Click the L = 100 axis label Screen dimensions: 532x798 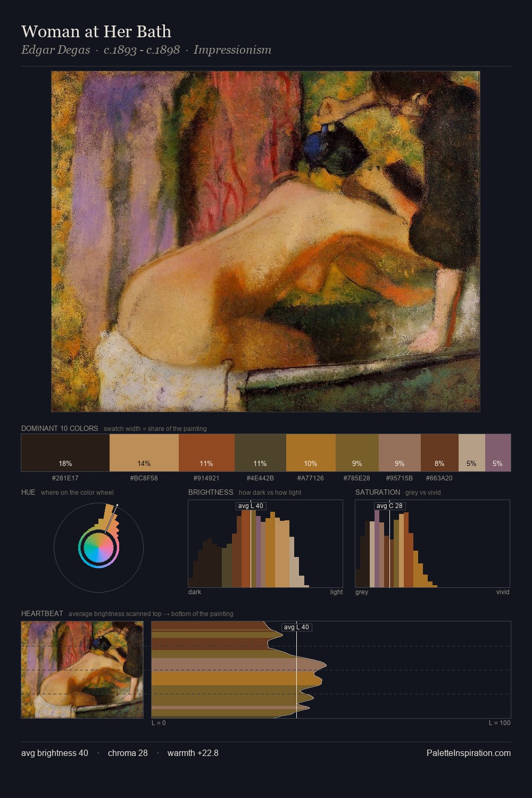(x=500, y=723)
